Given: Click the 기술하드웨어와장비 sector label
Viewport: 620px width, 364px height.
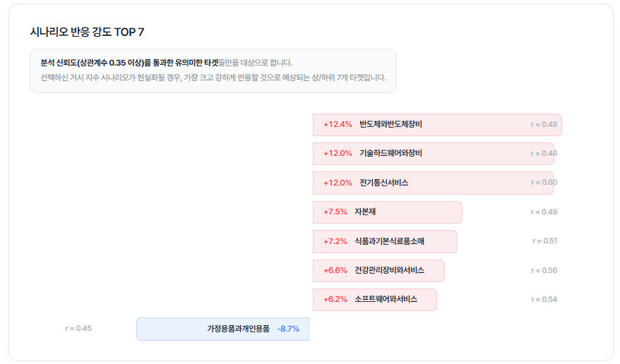Looking at the screenshot, I should (x=391, y=154).
